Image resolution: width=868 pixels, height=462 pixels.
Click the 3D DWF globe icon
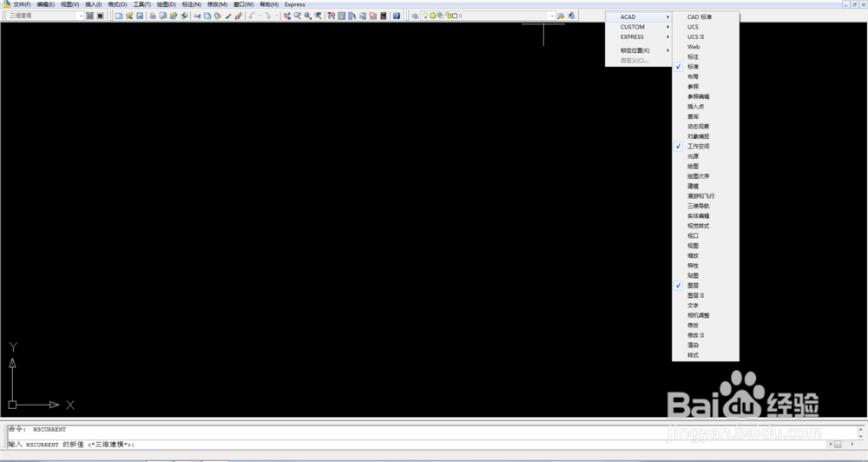(184, 16)
